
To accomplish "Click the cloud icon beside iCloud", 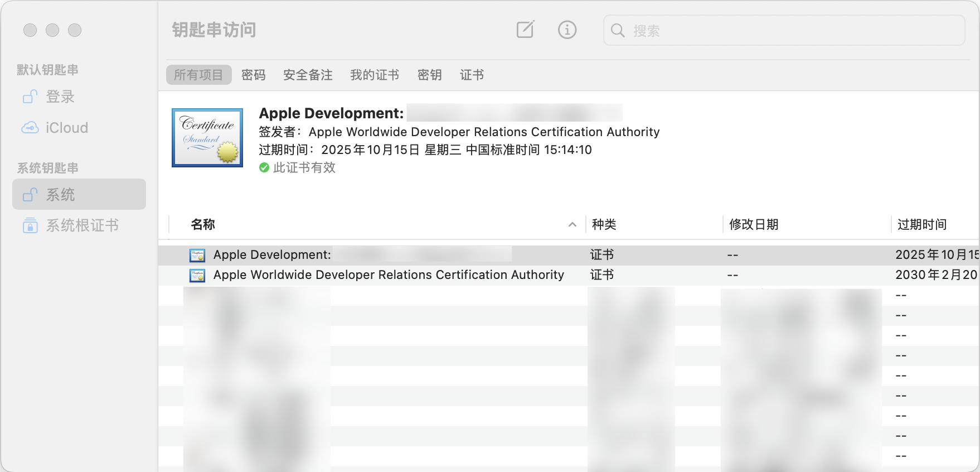I will (30, 128).
